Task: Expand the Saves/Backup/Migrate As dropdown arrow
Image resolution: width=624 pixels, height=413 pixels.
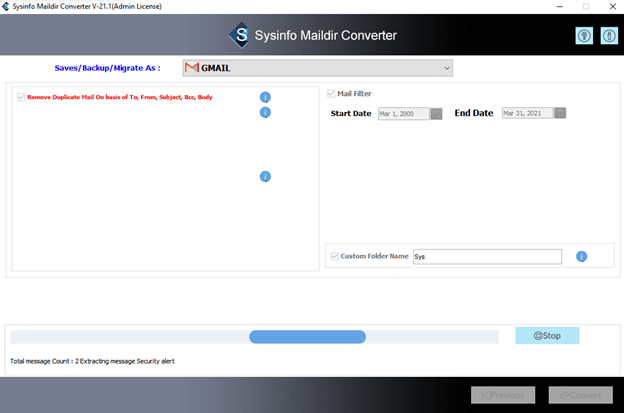Action: tap(447, 68)
